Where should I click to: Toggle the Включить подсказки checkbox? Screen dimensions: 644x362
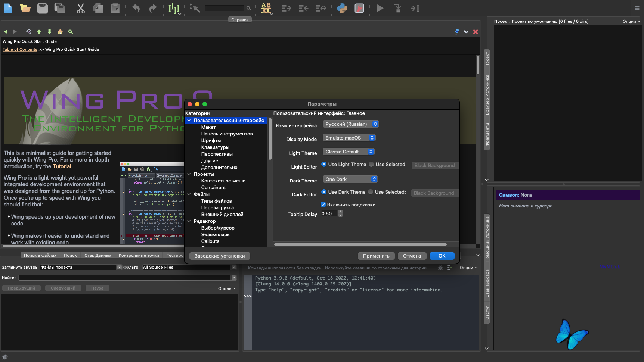pos(323,205)
